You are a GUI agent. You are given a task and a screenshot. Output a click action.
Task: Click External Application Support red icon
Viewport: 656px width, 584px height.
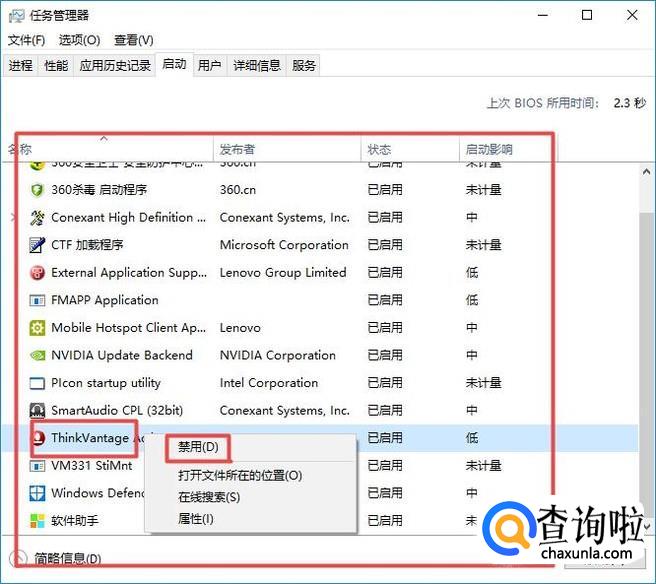tap(37, 273)
